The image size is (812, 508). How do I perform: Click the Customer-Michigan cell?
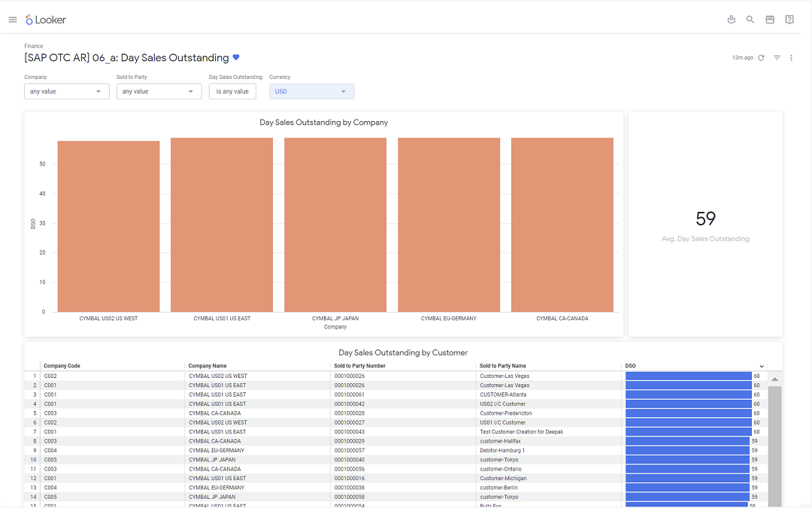[x=503, y=479]
